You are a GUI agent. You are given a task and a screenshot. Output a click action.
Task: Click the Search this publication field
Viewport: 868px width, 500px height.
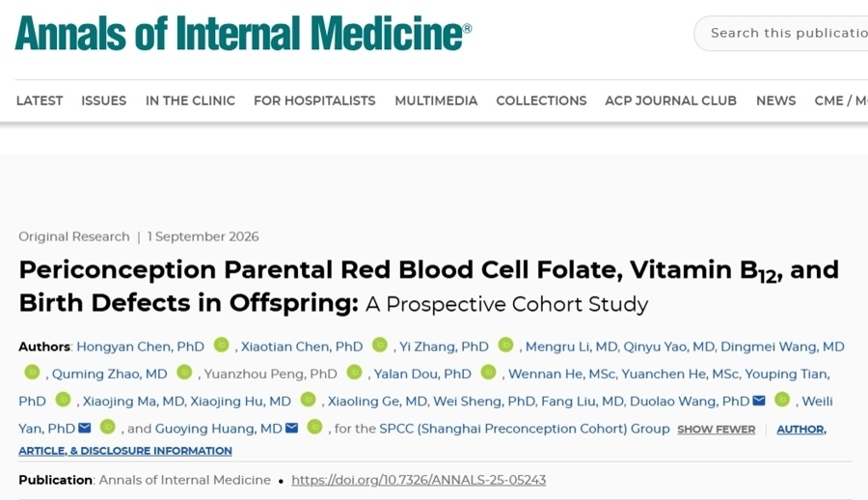tap(780, 33)
